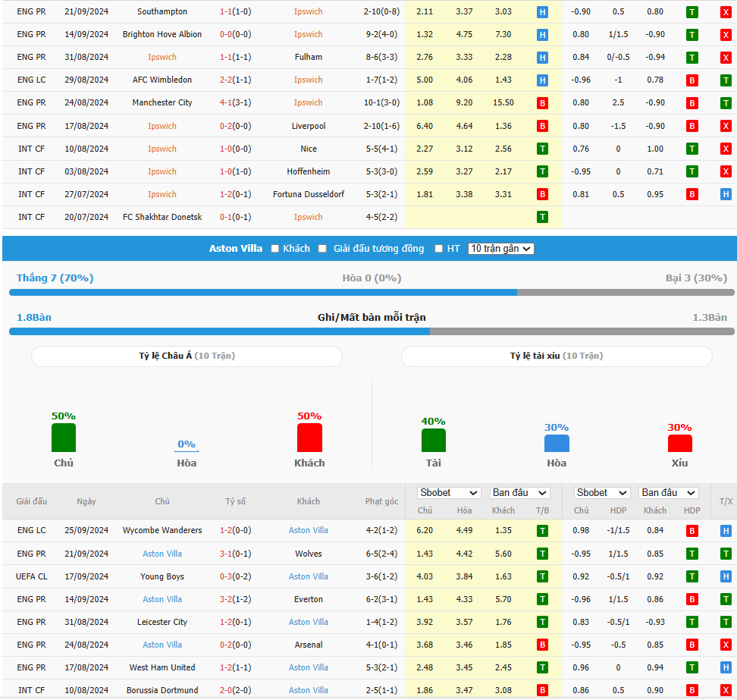Viewport: 737px width, 700px height.
Task: Click Brighton Hove Albion team name
Action: pyautogui.click(x=162, y=34)
